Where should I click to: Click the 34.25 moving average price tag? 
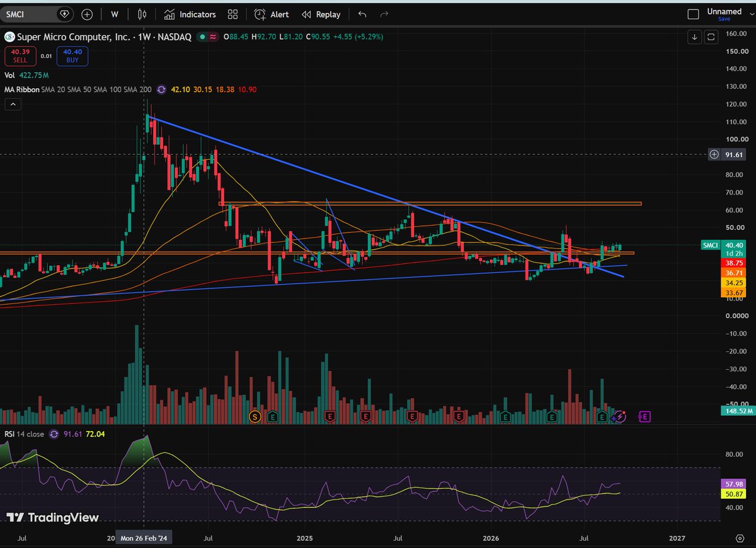[733, 283]
